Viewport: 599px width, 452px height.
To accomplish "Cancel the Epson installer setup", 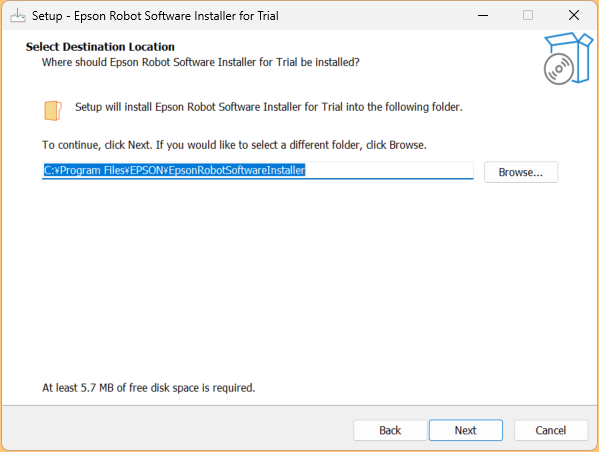I will (550, 430).
